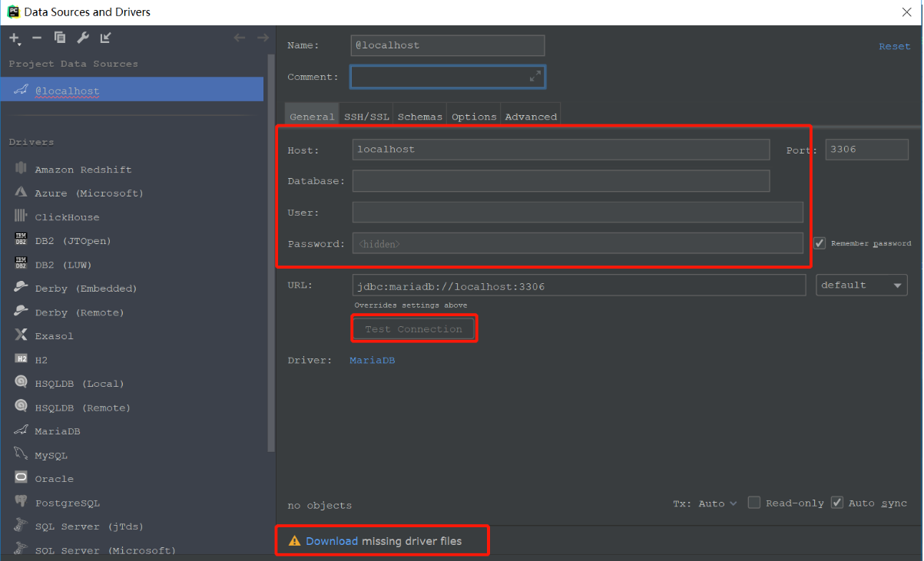The image size is (924, 561).
Task: Open the URL template dropdown showing default
Action: (x=861, y=285)
